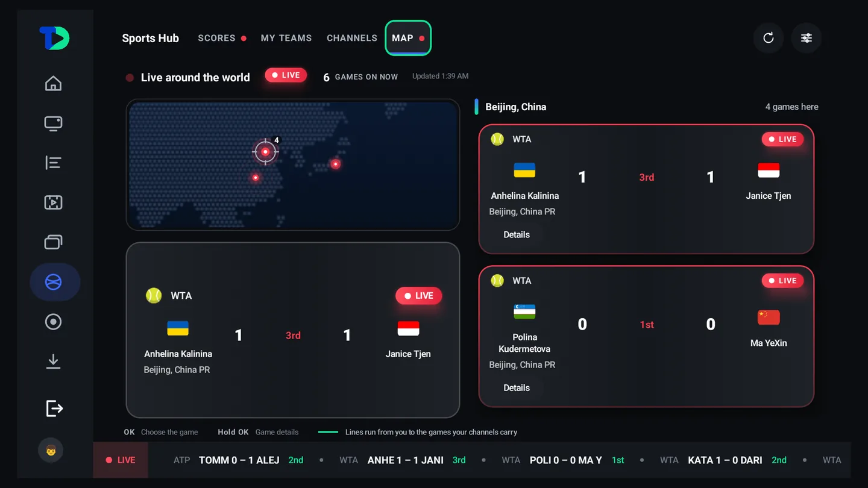Open the TV screen sidebar icon
Screen dimensions: 868x488
click(x=54, y=124)
